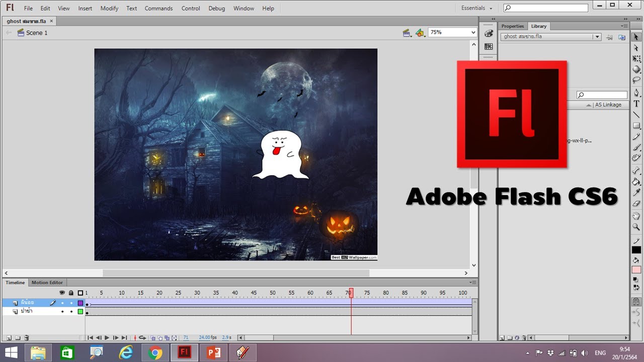Select the Selection (black arrow) tool
The width and height of the screenshot is (644, 362).
(x=636, y=37)
